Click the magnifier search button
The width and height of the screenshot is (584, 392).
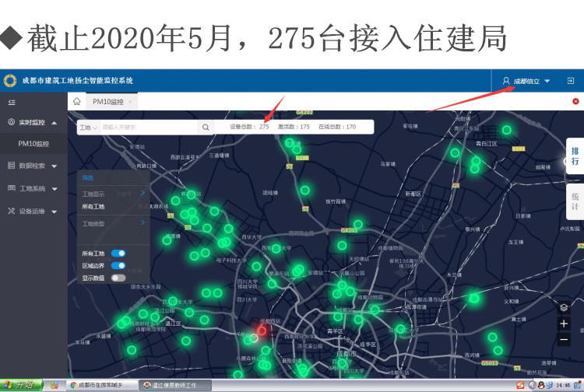coord(206,128)
